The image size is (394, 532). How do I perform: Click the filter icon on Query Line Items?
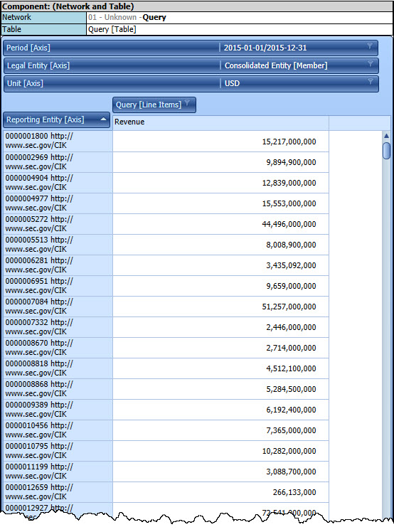pos(187,102)
